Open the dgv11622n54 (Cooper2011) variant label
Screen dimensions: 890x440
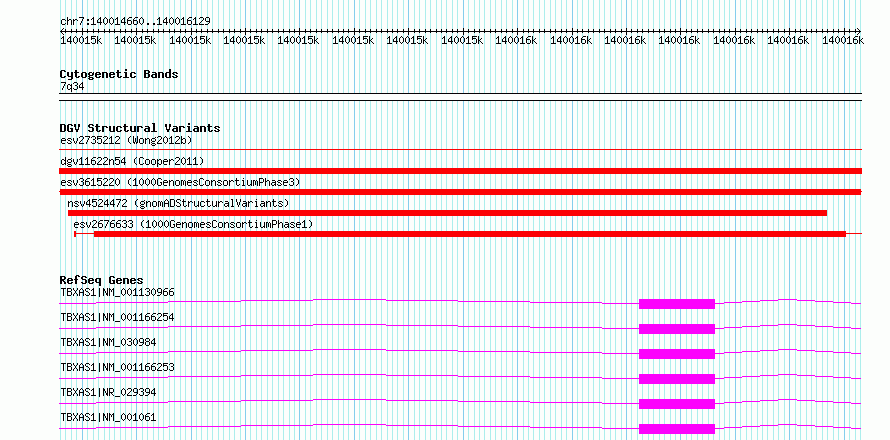(132, 161)
